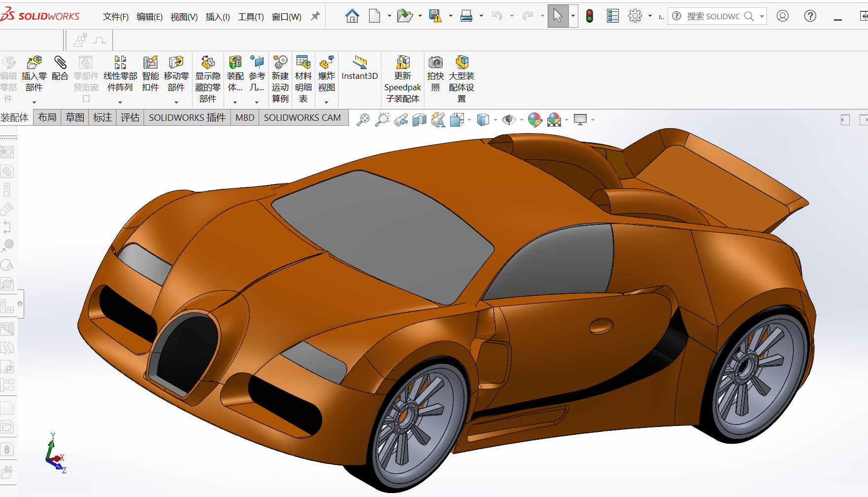Switch to the SOLIDWORKS CAM tab
868x497 pixels.
coord(302,117)
